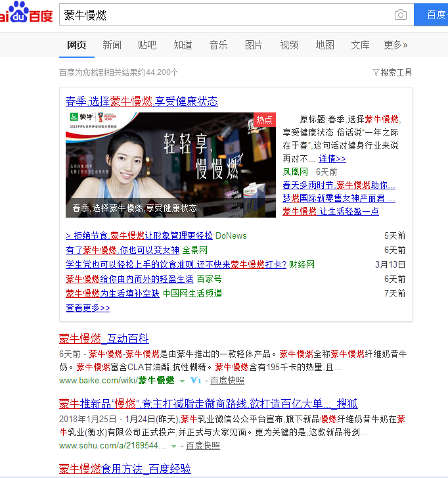The height and width of the screenshot is (478, 448).
Task: Go to the 视频 tab
Action: (x=289, y=45)
